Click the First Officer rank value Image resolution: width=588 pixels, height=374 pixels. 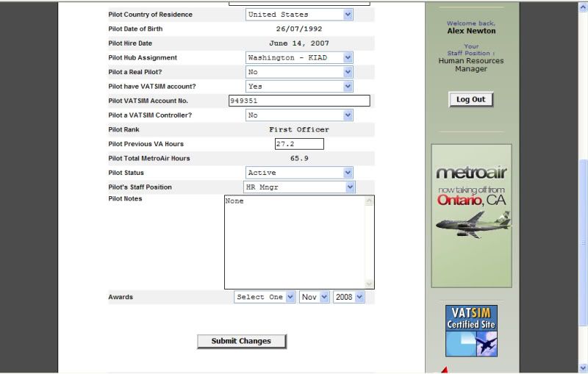coord(299,129)
